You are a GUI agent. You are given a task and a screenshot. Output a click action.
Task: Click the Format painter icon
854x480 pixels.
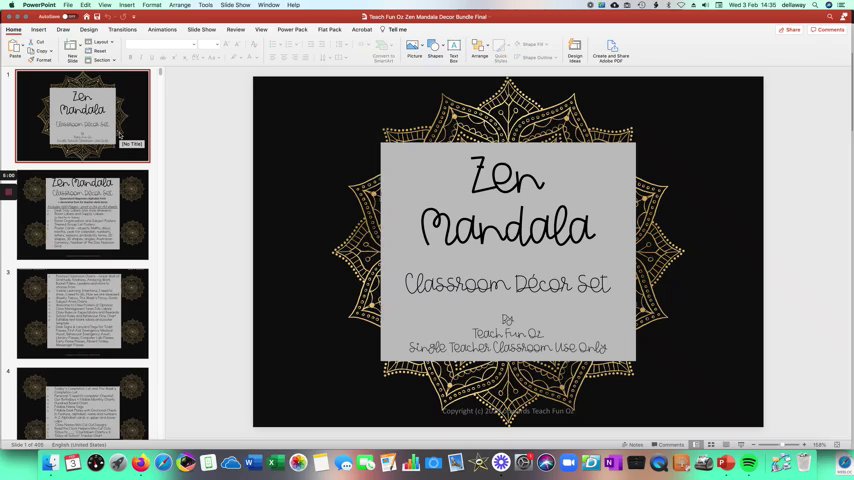pyautogui.click(x=31, y=60)
